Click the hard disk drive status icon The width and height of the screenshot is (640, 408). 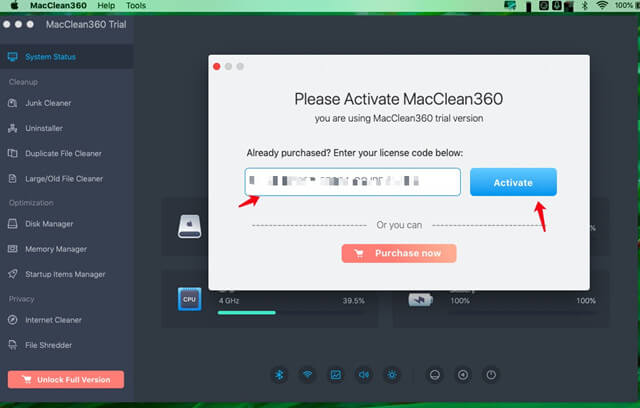pyautogui.click(x=189, y=226)
